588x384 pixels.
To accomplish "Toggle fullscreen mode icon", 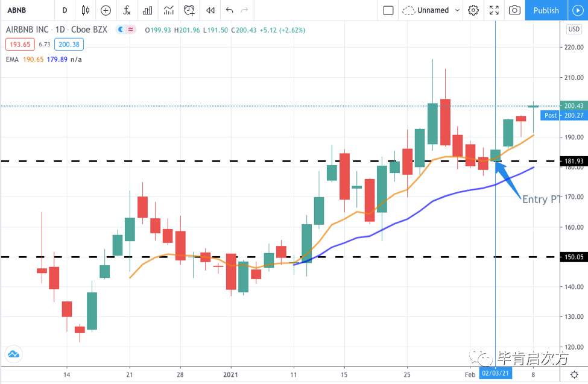I will pos(495,10).
